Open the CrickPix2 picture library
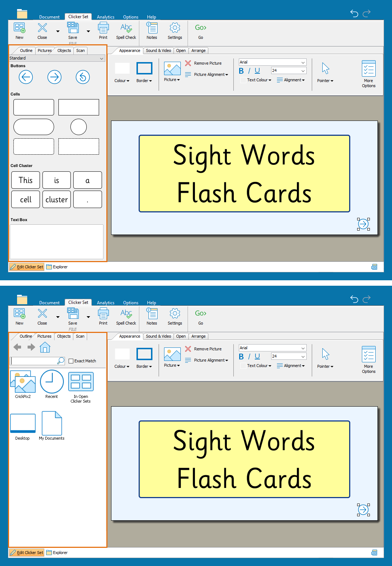This screenshot has height=566, width=392. (x=23, y=382)
